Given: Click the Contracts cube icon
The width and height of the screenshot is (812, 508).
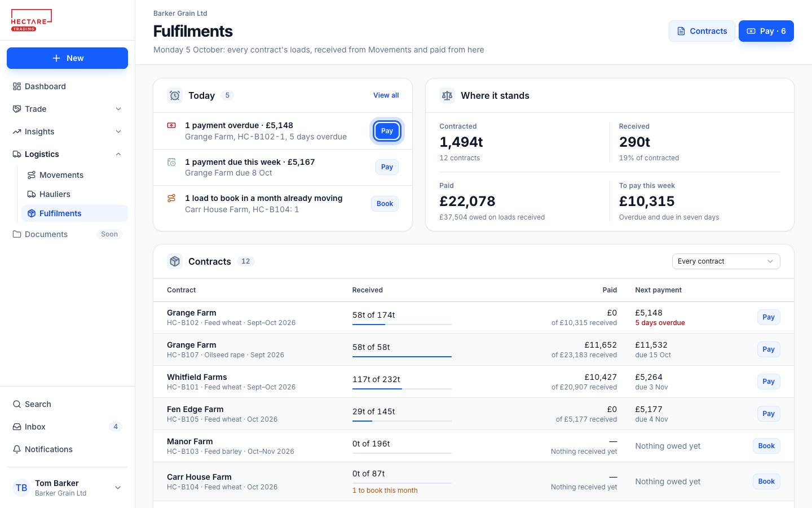Looking at the screenshot, I should tap(175, 261).
